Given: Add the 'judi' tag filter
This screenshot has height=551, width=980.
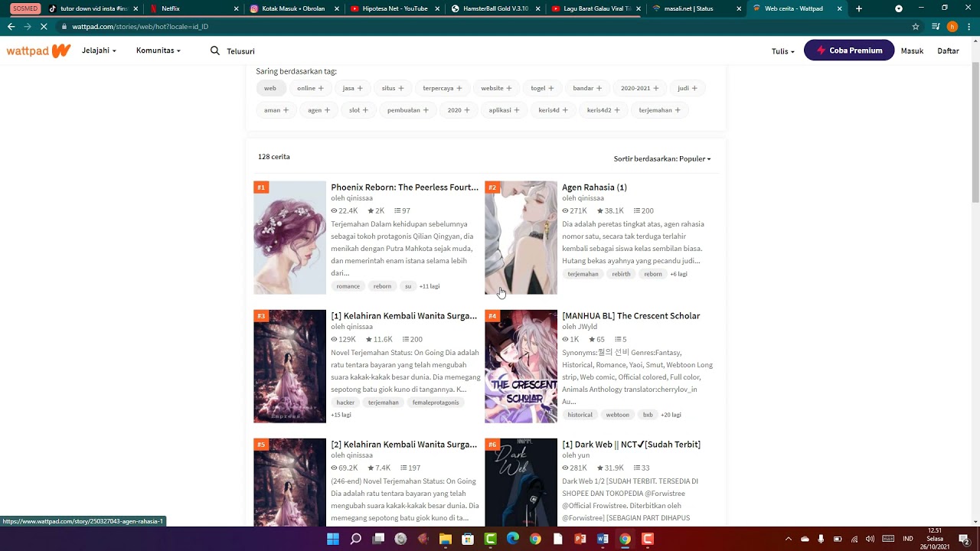Looking at the screenshot, I should (688, 88).
